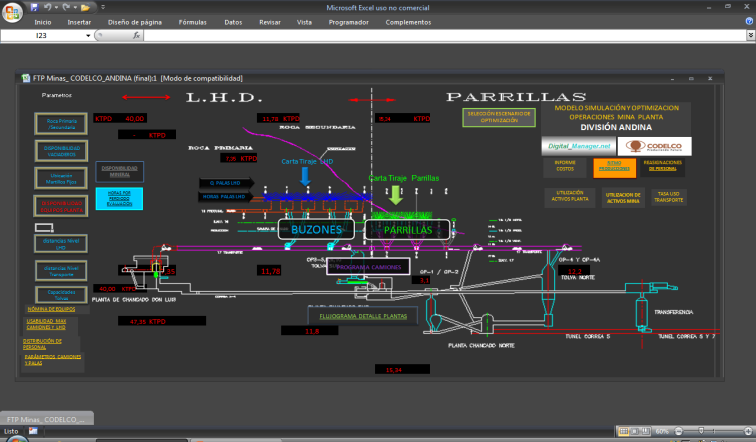Click the Open folder icon in toolbar

(x=85, y=7)
